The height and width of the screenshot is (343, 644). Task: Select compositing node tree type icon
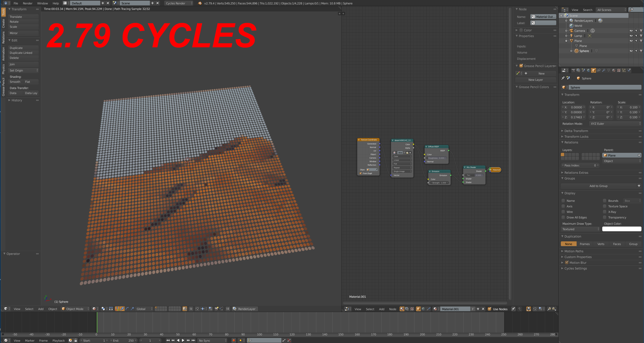coord(407,309)
